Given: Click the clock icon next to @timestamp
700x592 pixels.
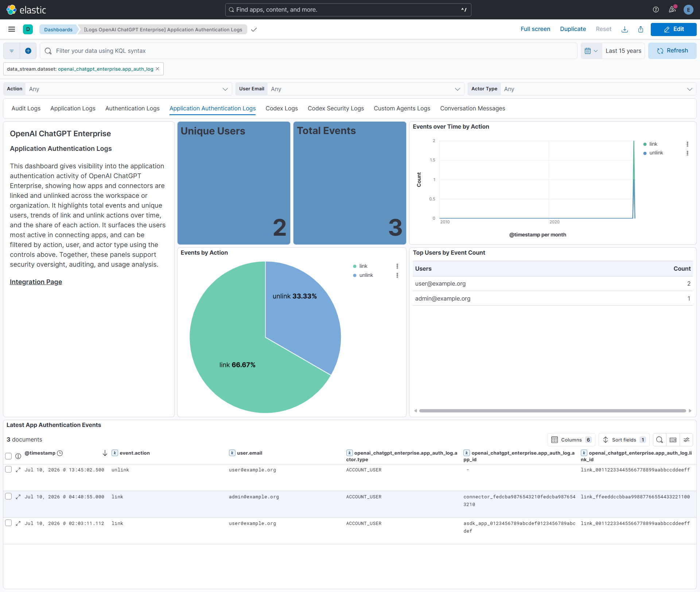Looking at the screenshot, I should (x=60, y=453).
